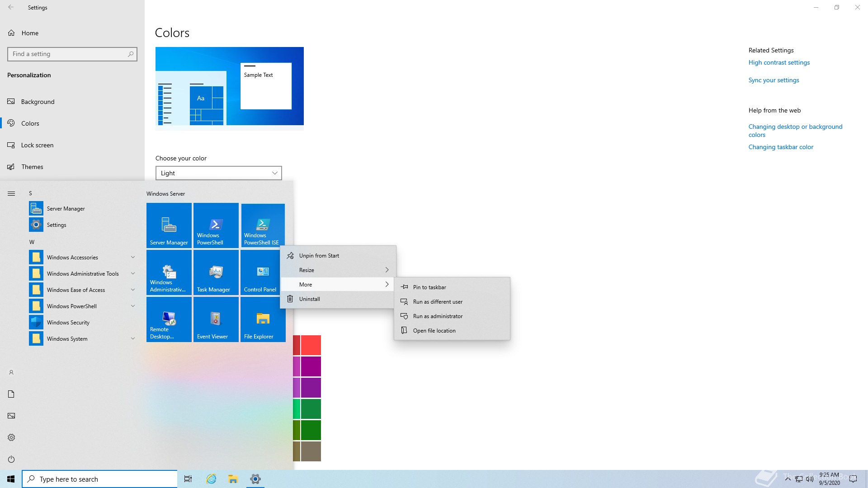Select Pin to taskbar
Image resolution: width=868 pixels, height=488 pixels.
(x=452, y=287)
